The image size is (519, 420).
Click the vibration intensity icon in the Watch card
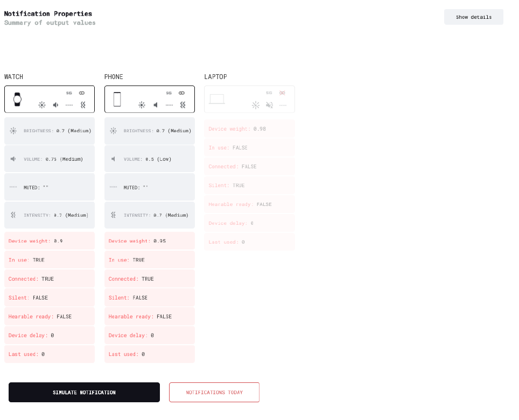click(83, 105)
